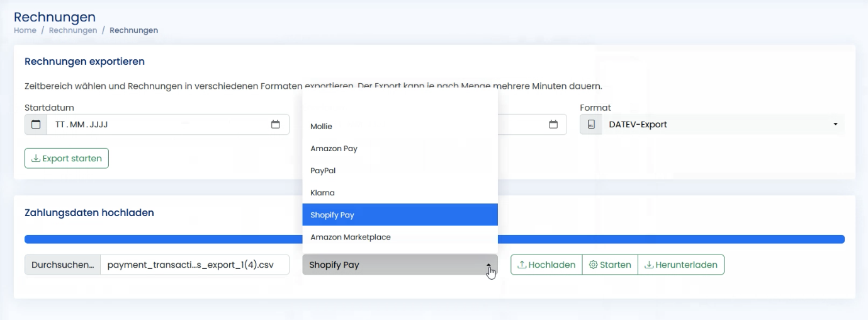Screen dimensions: 868x320
Task: Click the document icon beside Format dropdown
Action: [591, 125]
